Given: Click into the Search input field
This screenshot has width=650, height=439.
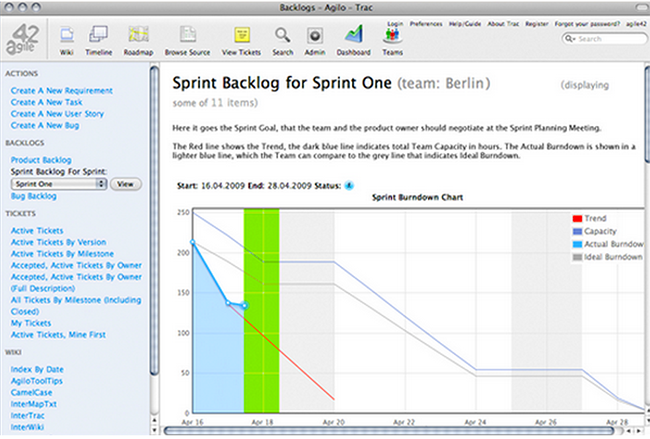Looking at the screenshot, I should pos(604,39).
